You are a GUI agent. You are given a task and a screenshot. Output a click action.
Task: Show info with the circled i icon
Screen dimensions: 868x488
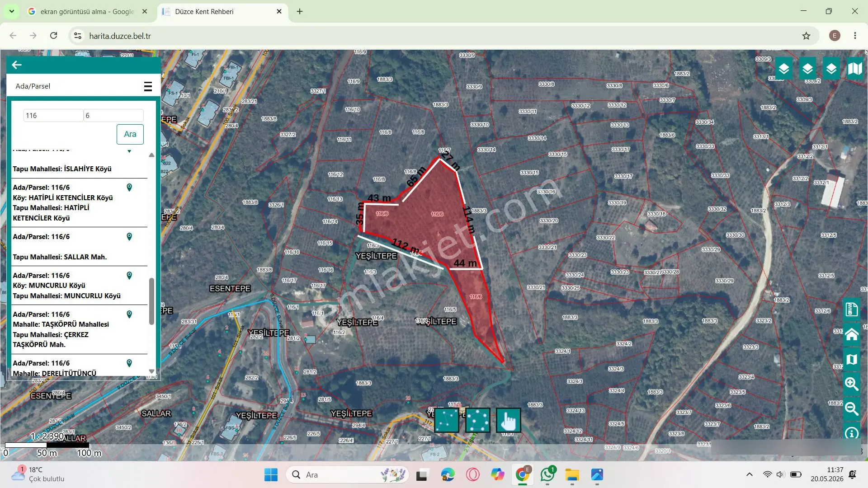[x=852, y=433]
